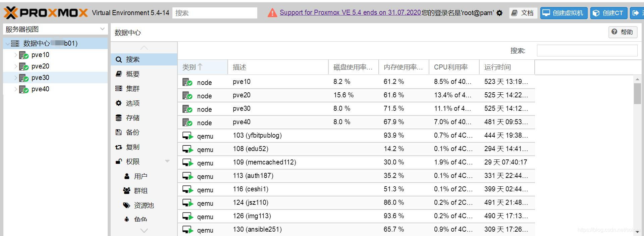Viewport: 644px width, 236px height.
Task: Open the 集群 cluster section
Action: [x=144, y=89]
